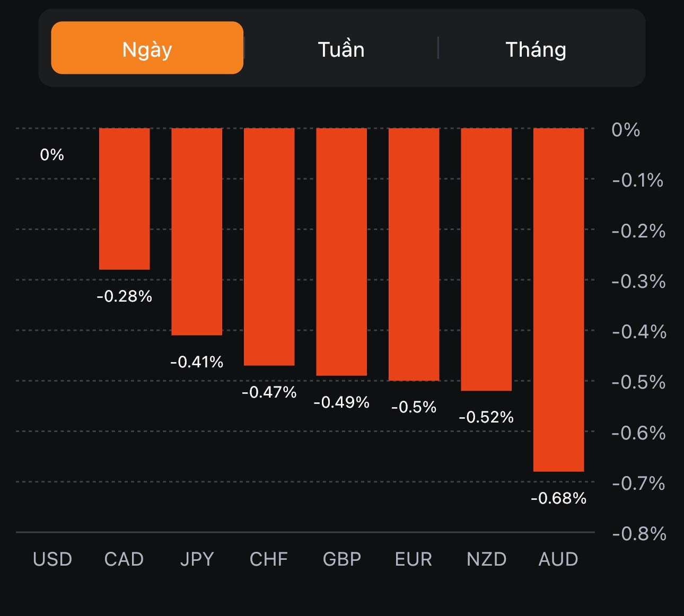Click the AUD currency label
Screen dimensions: 684x616
point(558,559)
